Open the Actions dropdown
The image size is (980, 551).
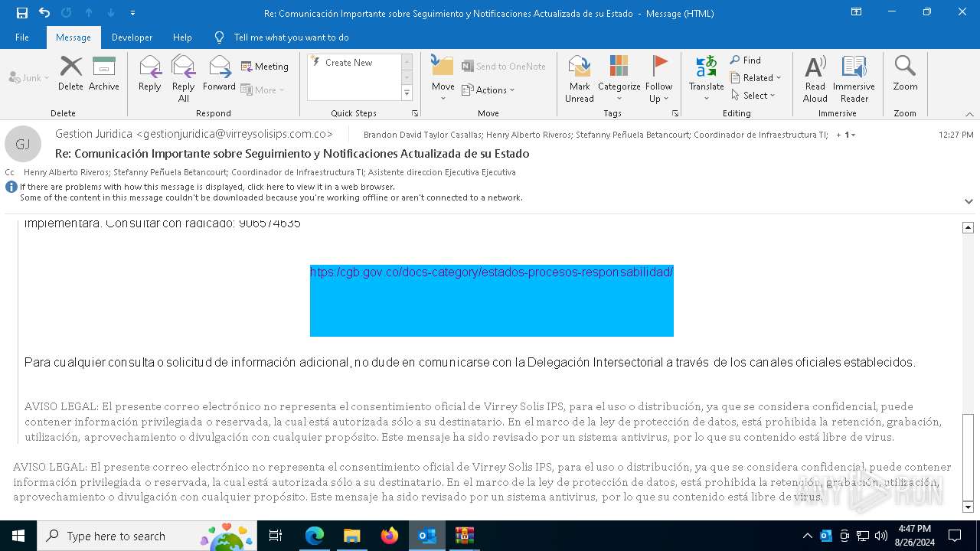tap(488, 90)
